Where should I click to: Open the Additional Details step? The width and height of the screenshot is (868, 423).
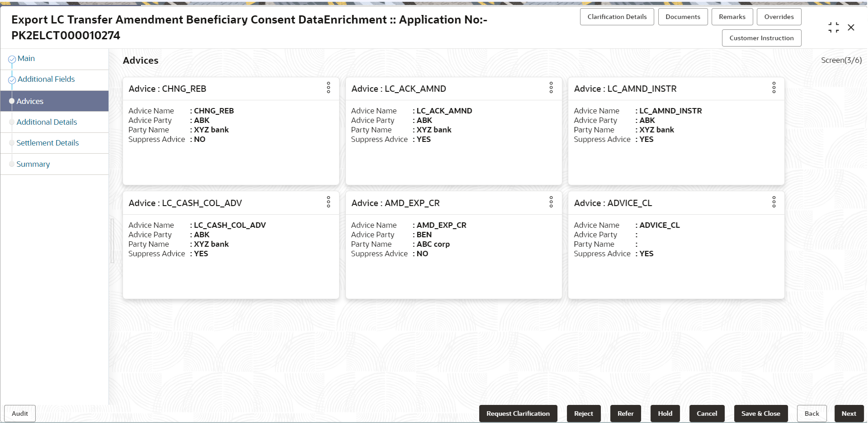(x=47, y=122)
